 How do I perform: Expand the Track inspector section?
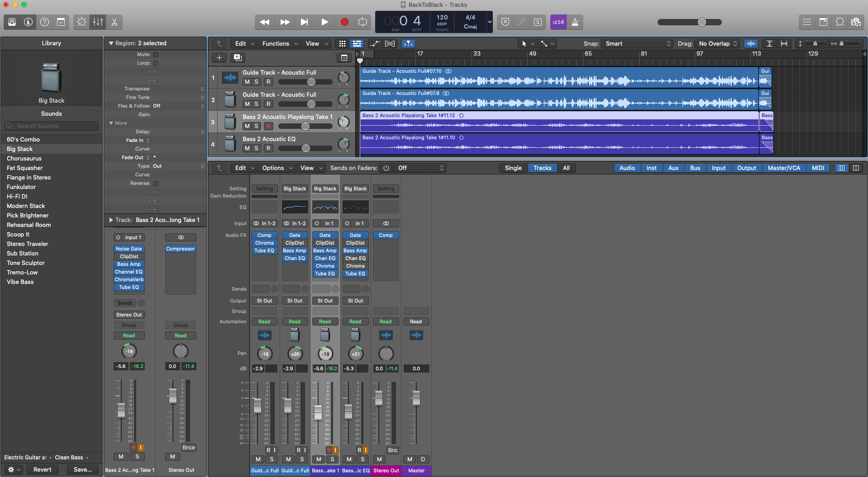(111, 220)
